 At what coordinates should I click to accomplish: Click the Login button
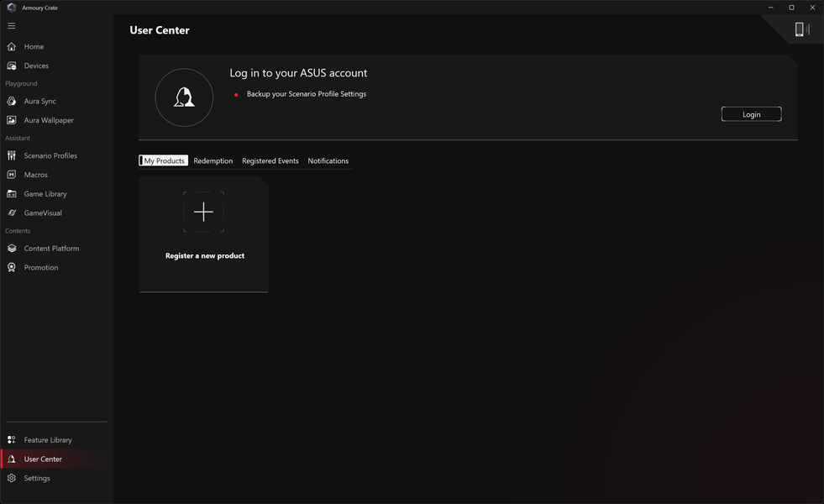pos(751,114)
